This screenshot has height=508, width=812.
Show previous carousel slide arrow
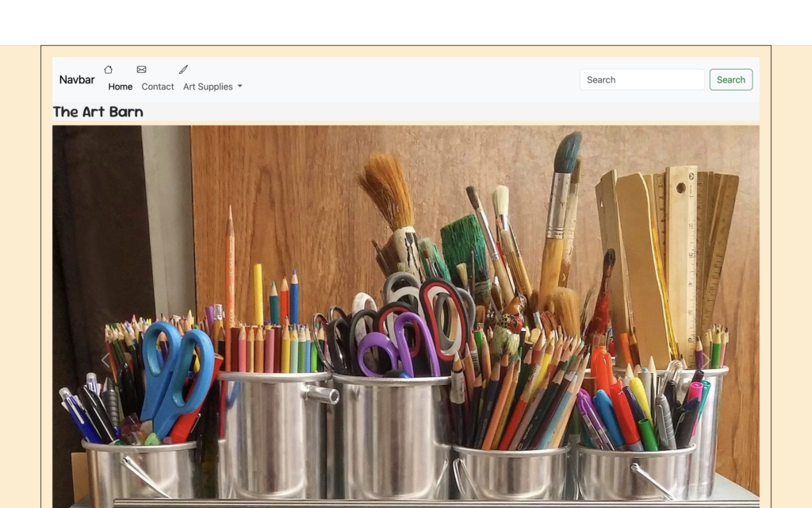pos(105,360)
